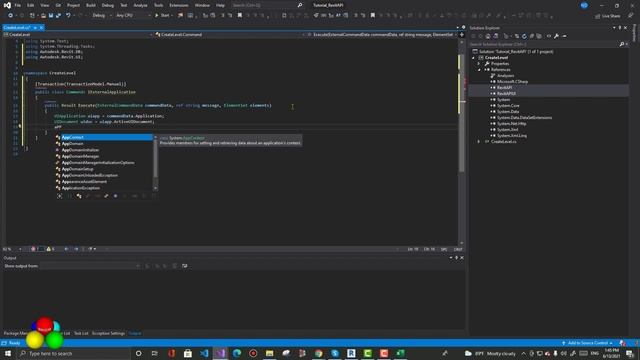Select the System.Core reference

508,106
